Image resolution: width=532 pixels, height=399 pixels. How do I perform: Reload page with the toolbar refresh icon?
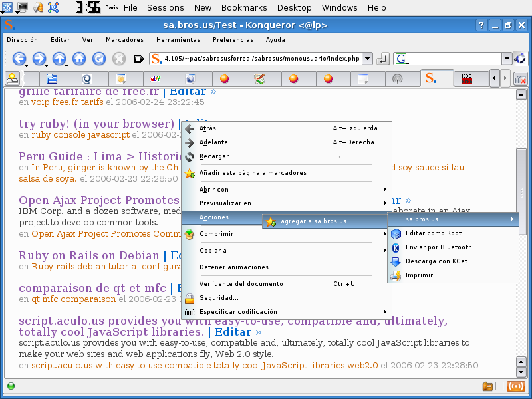tap(99, 59)
